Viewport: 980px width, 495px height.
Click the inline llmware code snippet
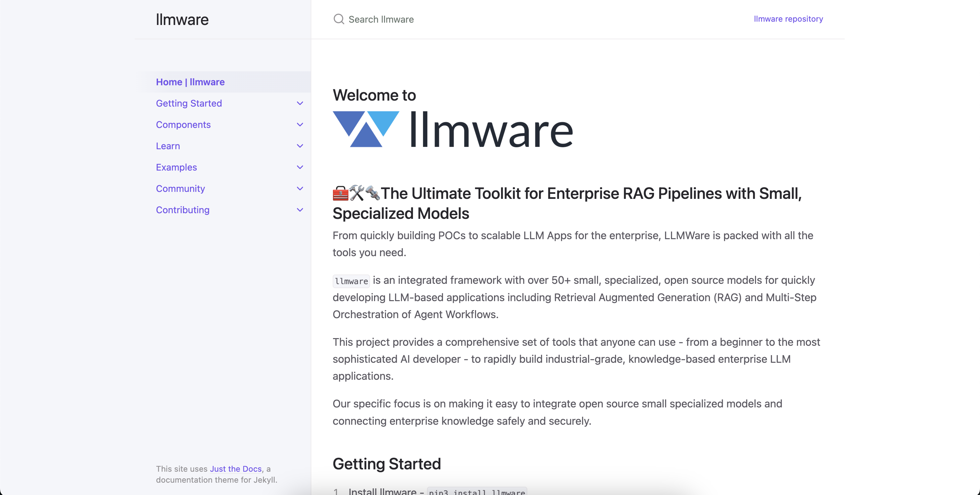351,281
